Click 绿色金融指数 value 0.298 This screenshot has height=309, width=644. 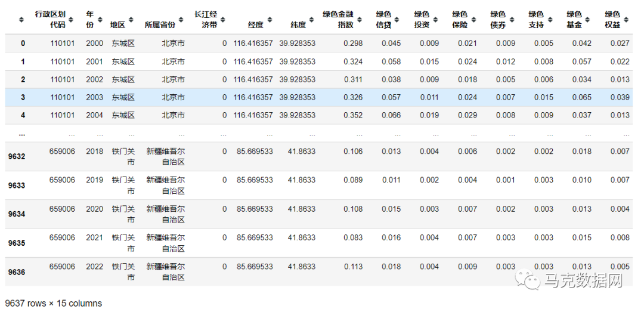pyautogui.click(x=353, y=43)
